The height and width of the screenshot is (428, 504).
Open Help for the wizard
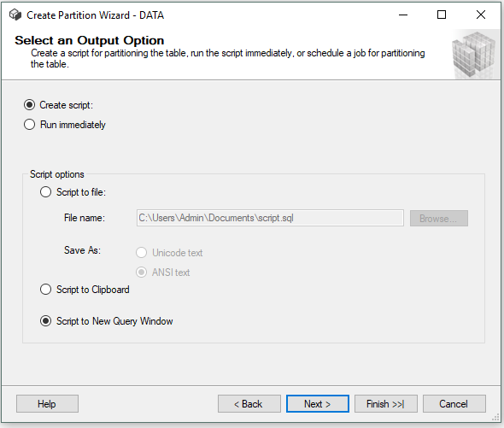coord(47,403)
